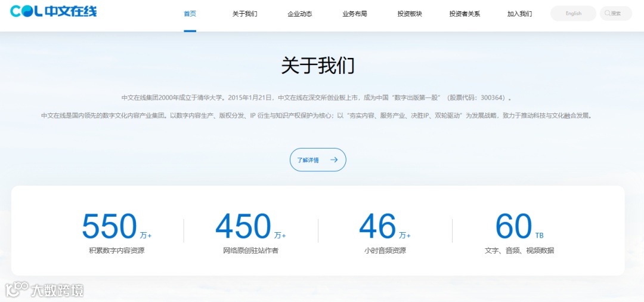
Task: Open the 企业动态 nav item
Action: [300, 14]
